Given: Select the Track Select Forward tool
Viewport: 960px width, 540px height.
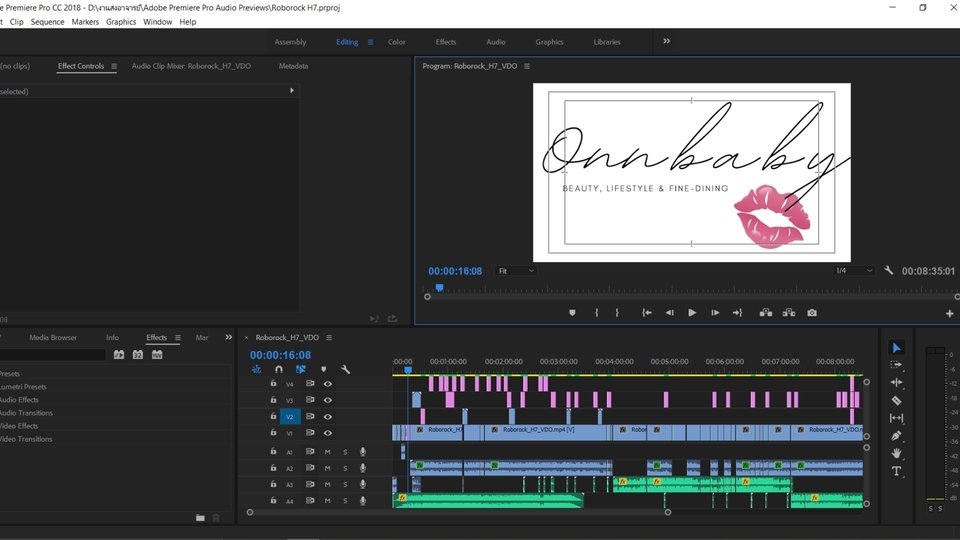Looking at the screenshot, I should click(x=896, y=365).
